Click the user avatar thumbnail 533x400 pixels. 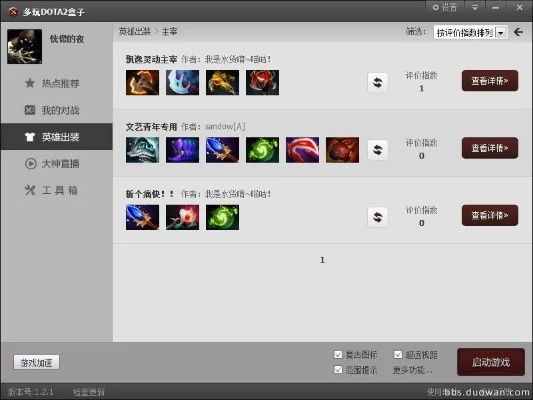tap(24, 47)
